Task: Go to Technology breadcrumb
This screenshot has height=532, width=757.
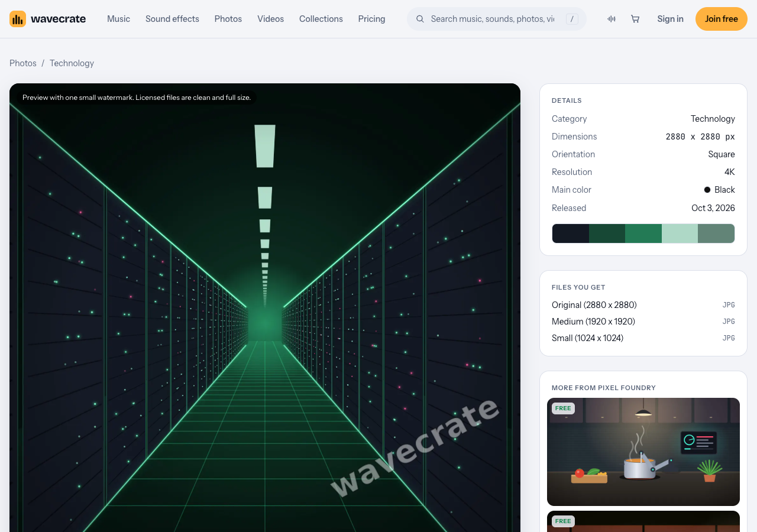Action: [72, 63]
